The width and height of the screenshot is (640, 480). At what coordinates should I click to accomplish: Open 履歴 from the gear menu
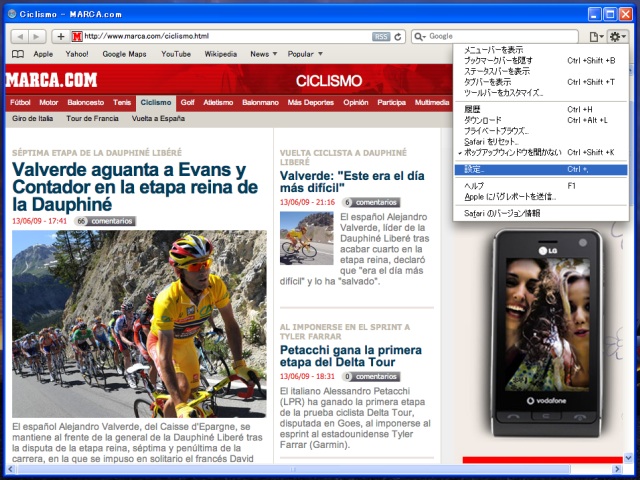541,109
